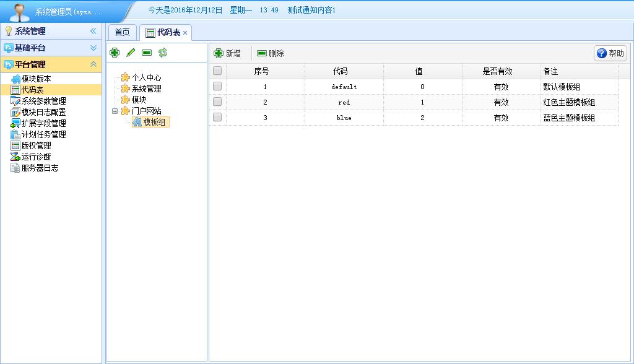This screenshot has height=364, width=634.
Task: Click the refresh arrows icon in tree toolbar
Action: (163, 53)
